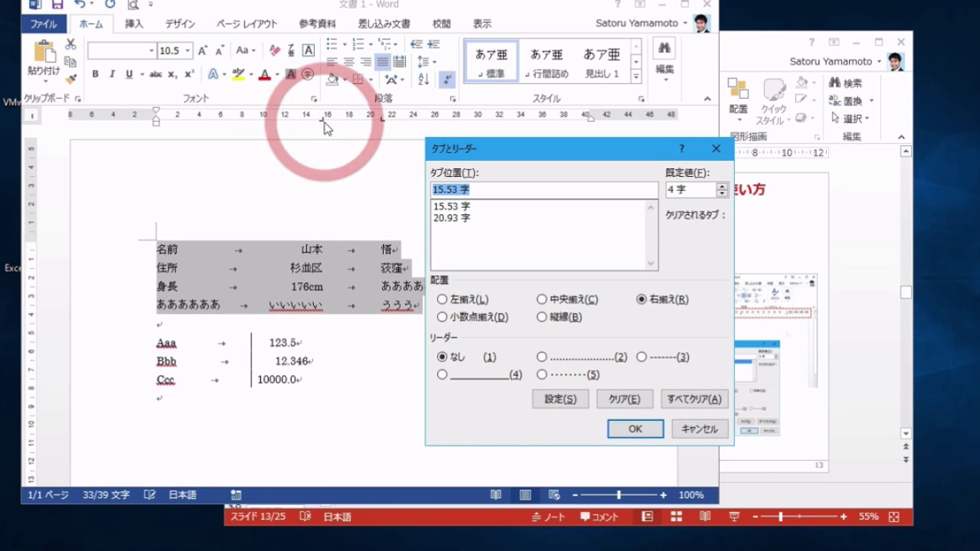The width and height of the screenshot is (980, 551).
Task: Click the Sort A-Z icon
Action: 423,79
